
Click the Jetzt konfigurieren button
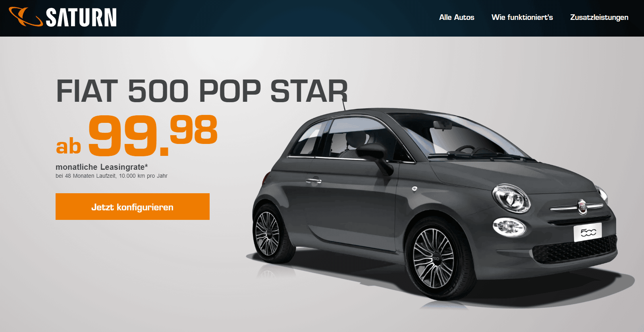tap(133, 207)
